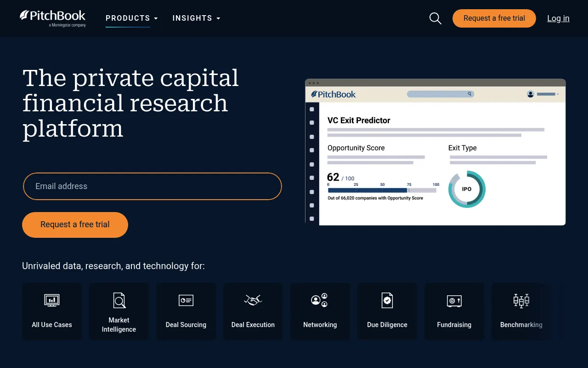Select the All Use Cases monitor icon
The height and width of the screenshot is (368, 588).
pyautogui.click(x=52, y=300)
